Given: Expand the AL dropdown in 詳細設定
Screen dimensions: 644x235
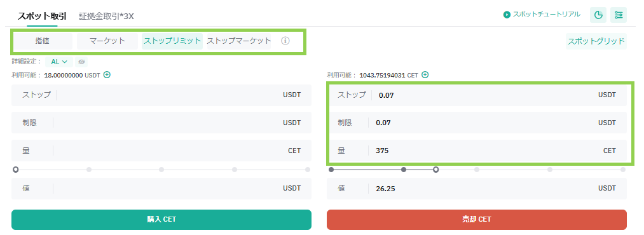Looking at the screenshot, I should pyautogui.click(x=59, y=62).
